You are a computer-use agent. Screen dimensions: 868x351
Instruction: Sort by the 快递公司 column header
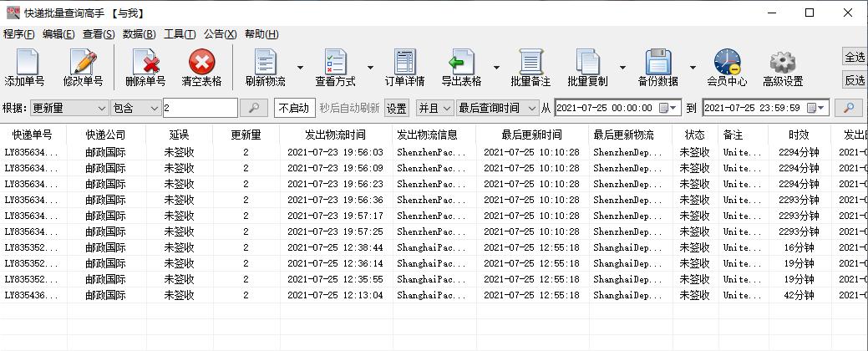coord(106,135)
